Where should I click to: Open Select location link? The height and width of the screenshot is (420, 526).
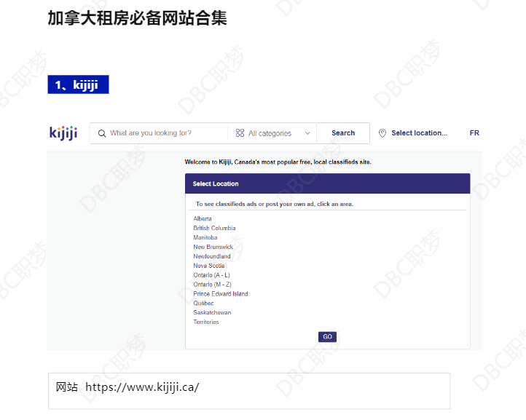[420, 133]
